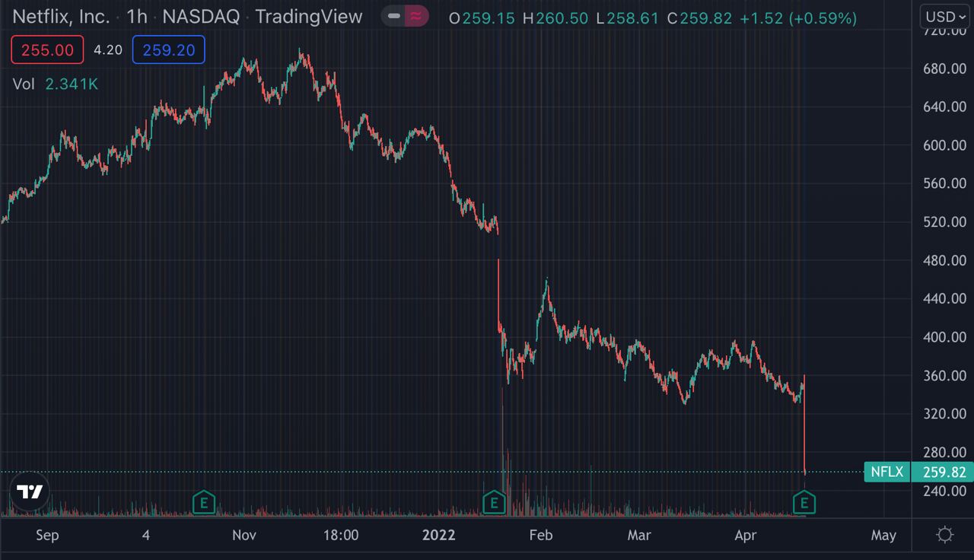Click the 1h interval label
This screenshot has height=560, width=974.
click(137, 17)
